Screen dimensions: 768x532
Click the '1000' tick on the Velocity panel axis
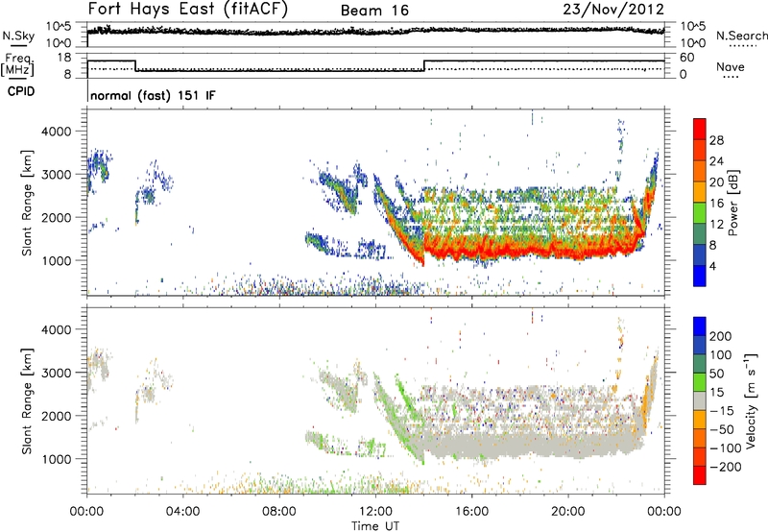click(57, 459)
